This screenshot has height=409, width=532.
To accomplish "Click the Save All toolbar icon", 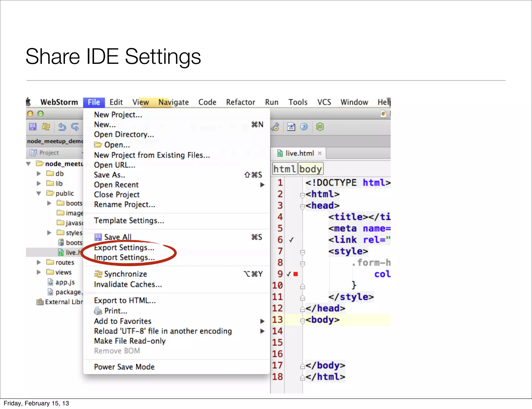I will coord(33,127).
